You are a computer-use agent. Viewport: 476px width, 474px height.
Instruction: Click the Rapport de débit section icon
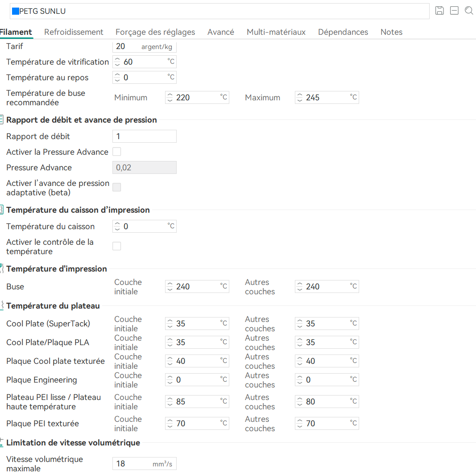point(2,120)
